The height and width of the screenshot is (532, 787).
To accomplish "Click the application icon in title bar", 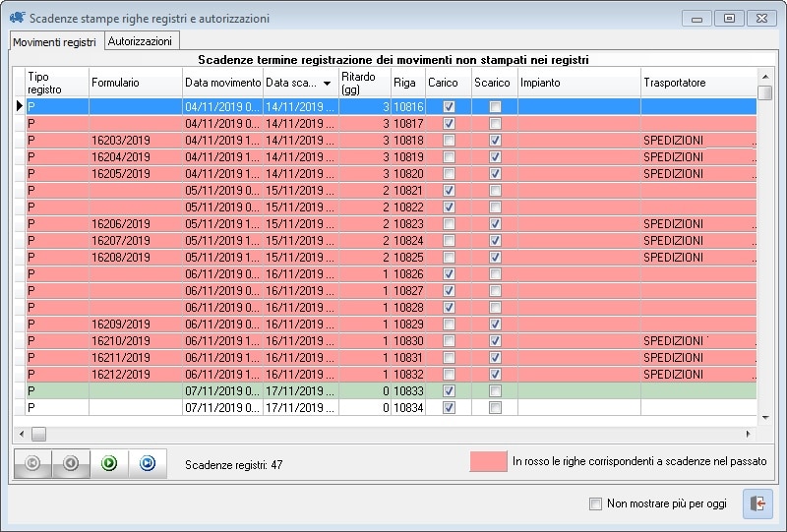I will tap(17, 18).
